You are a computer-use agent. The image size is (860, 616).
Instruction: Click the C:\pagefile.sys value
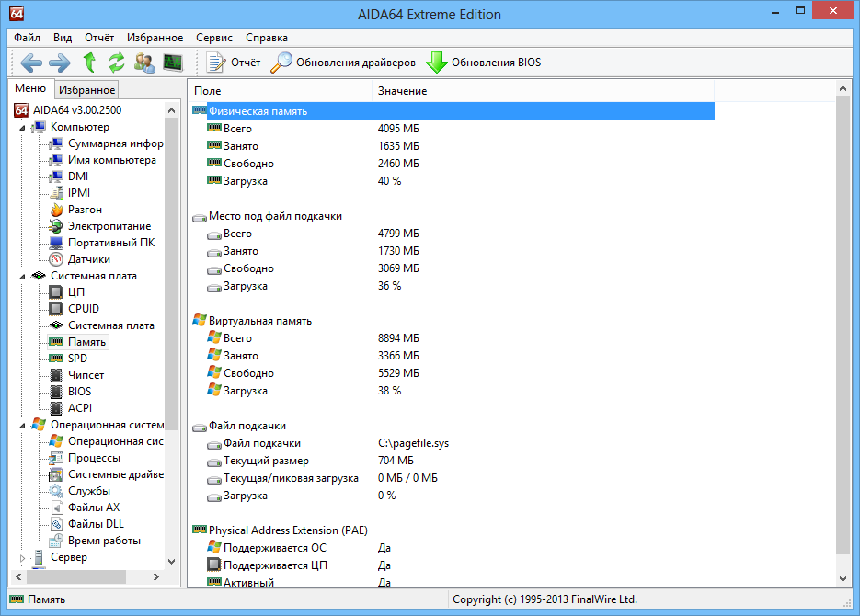413,443
